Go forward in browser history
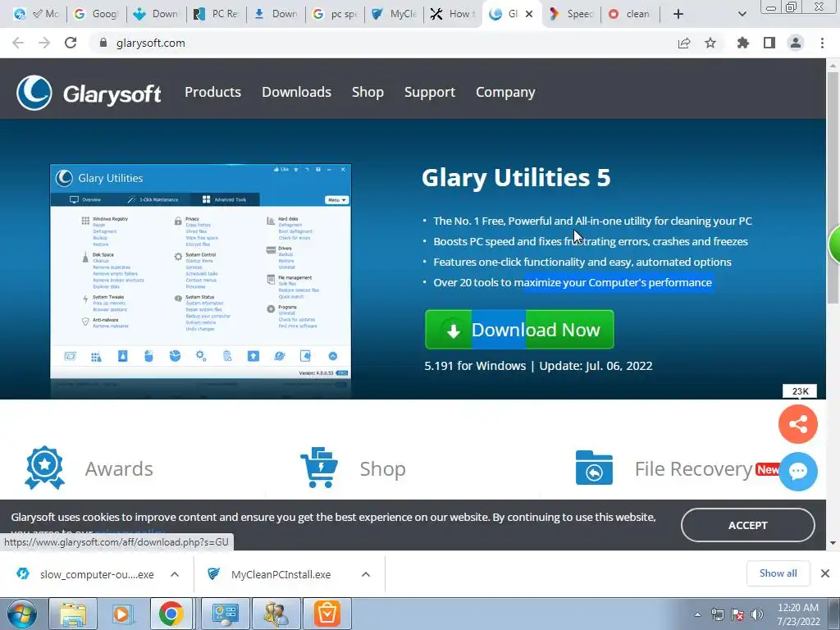 pyautogui.click(x=44, y=43)
